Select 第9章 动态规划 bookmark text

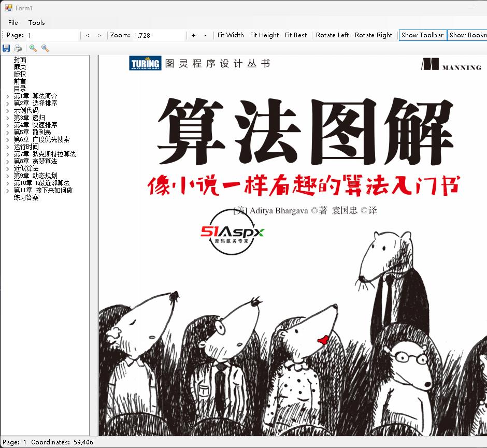click(x=35, y=176)
